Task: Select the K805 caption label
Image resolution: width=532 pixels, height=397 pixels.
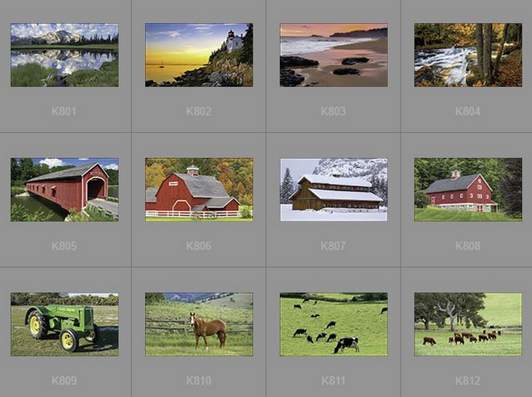Action: [x=64, y=246]
